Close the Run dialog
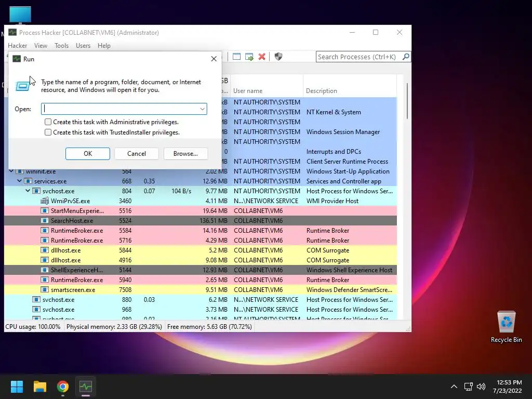 pyautogui.click(x=214, y=59)
